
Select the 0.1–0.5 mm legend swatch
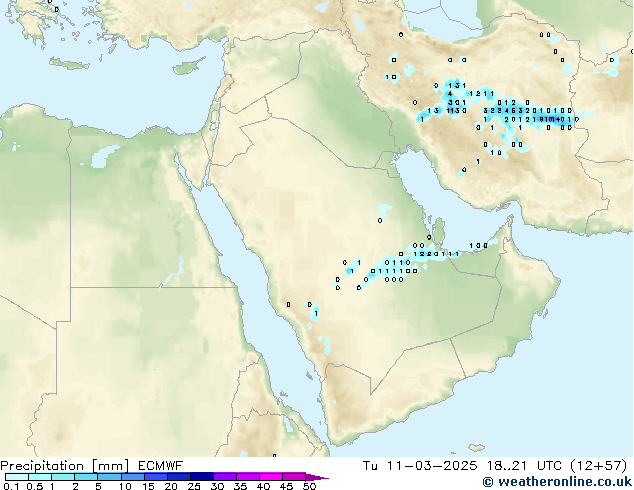pos(17,477)
